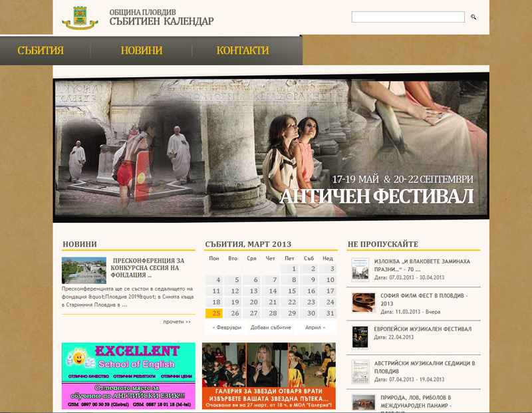The image size is (532, 413).
Task: Click 'Добави събитие' to add event
Action: (271, 328)
